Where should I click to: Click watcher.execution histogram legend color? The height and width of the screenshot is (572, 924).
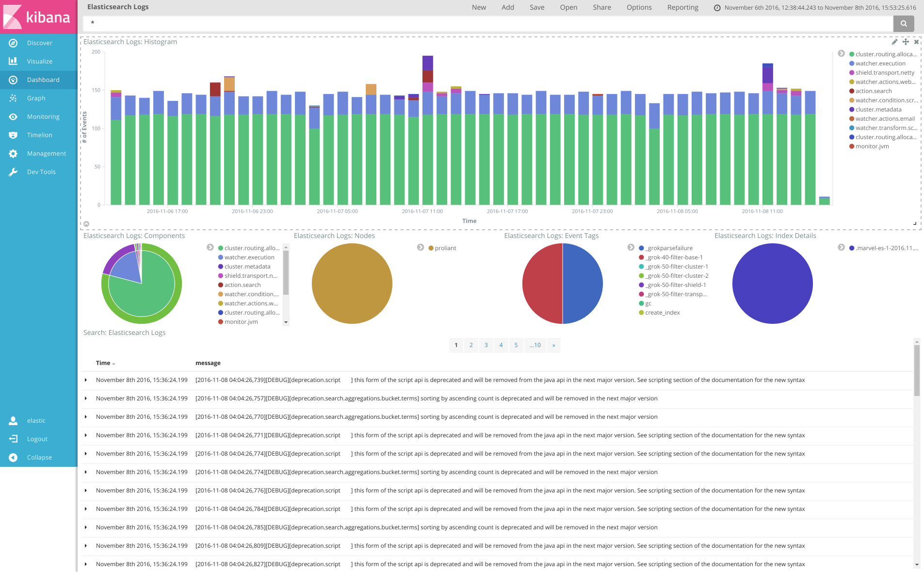(x=852, y=64)
